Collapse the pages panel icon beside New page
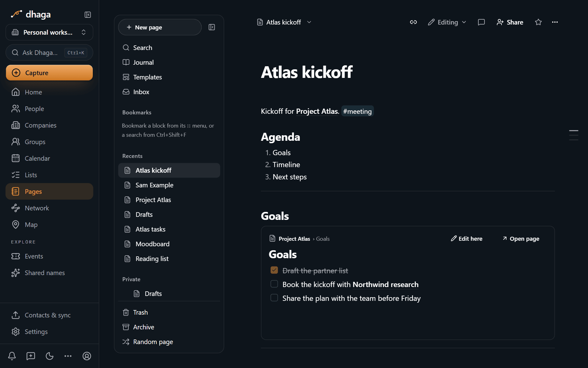This screenshot has height=368, width=588. [x=212, y=27]
